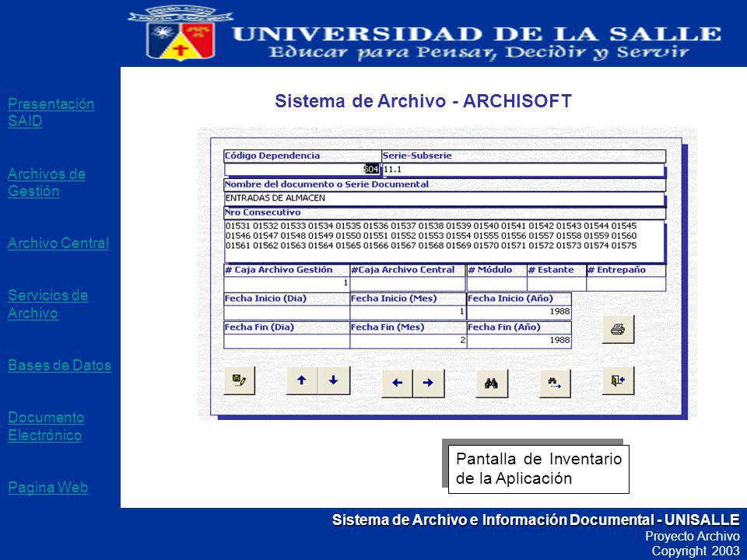Go to previous record with left arrow

click(x=398, y=383)
